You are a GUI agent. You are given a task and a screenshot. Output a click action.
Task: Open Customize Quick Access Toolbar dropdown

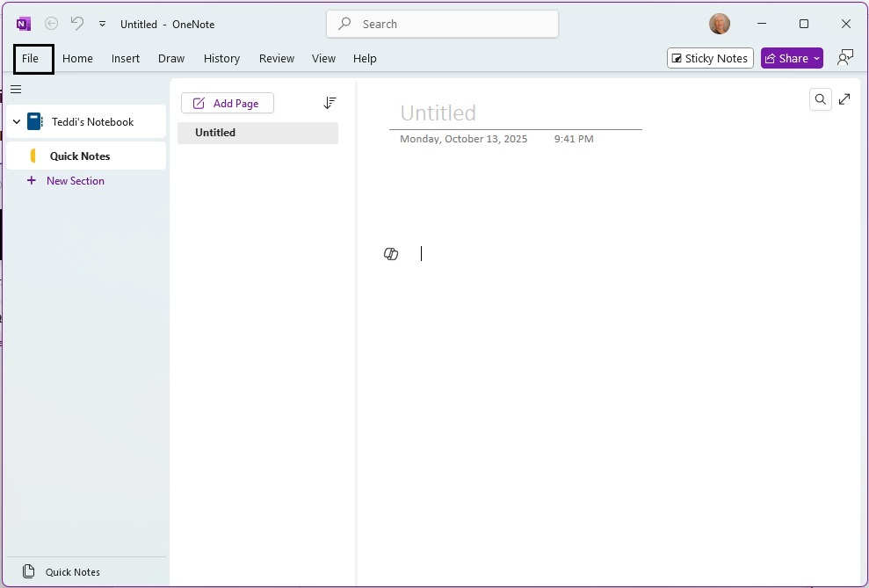102,24
